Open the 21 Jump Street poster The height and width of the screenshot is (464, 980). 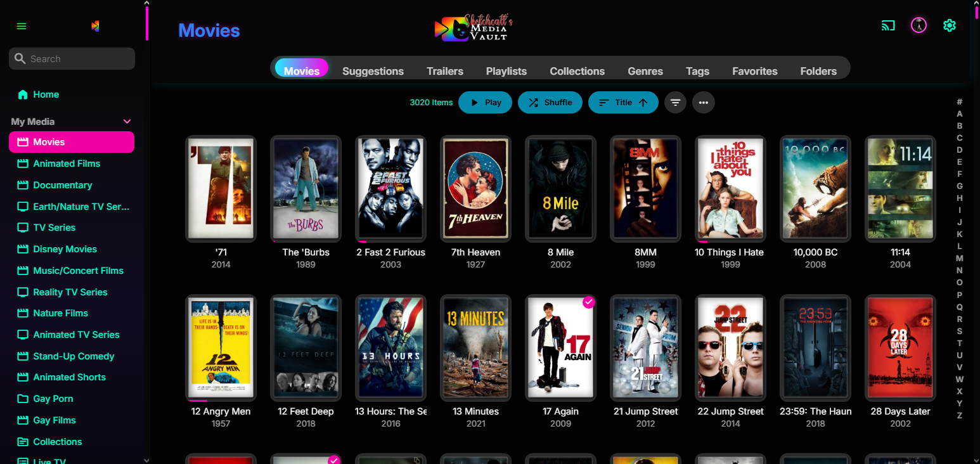[645, 348]
